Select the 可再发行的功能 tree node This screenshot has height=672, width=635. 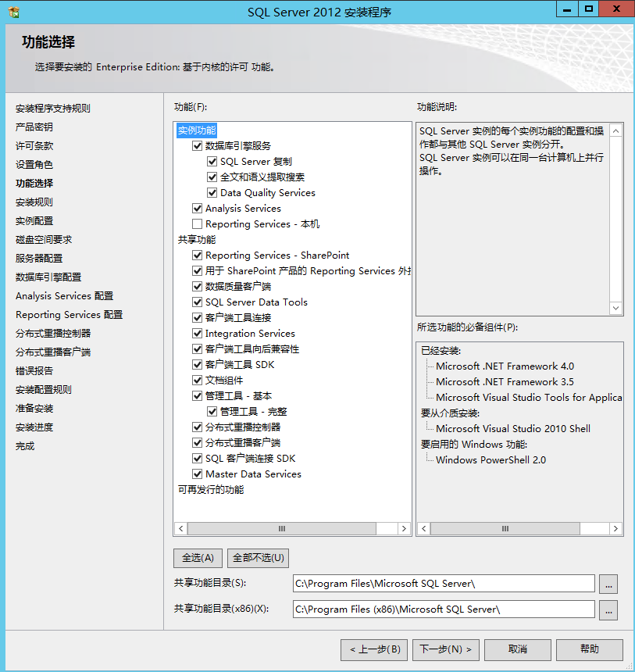pos(211,490)
